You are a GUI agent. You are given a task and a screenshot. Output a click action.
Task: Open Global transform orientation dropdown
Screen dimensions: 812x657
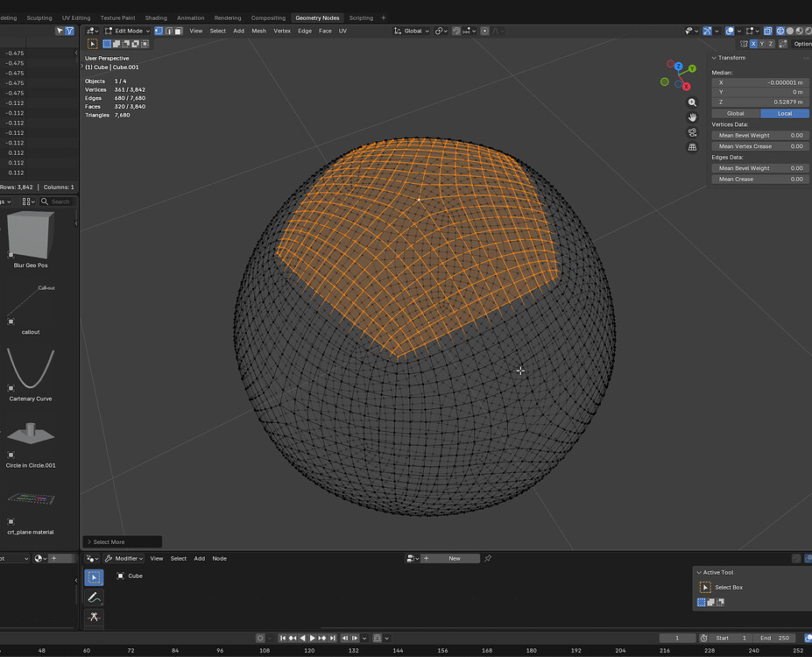412,31
